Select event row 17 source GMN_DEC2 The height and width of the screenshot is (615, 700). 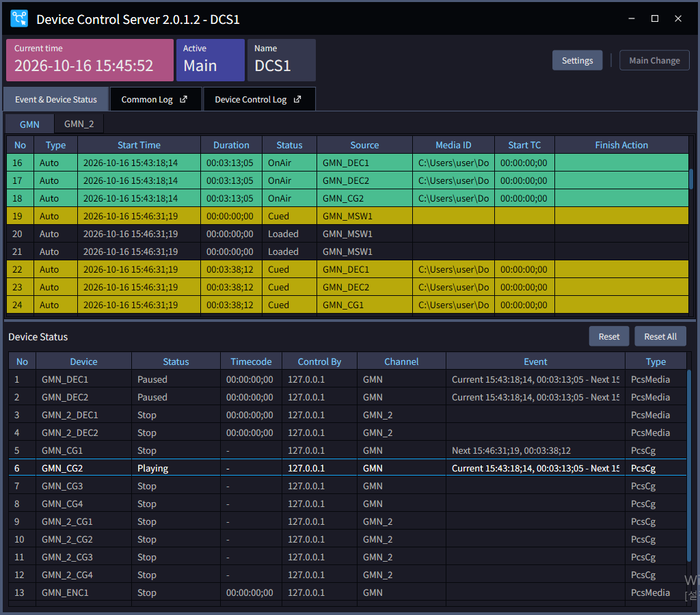point(347,180)
